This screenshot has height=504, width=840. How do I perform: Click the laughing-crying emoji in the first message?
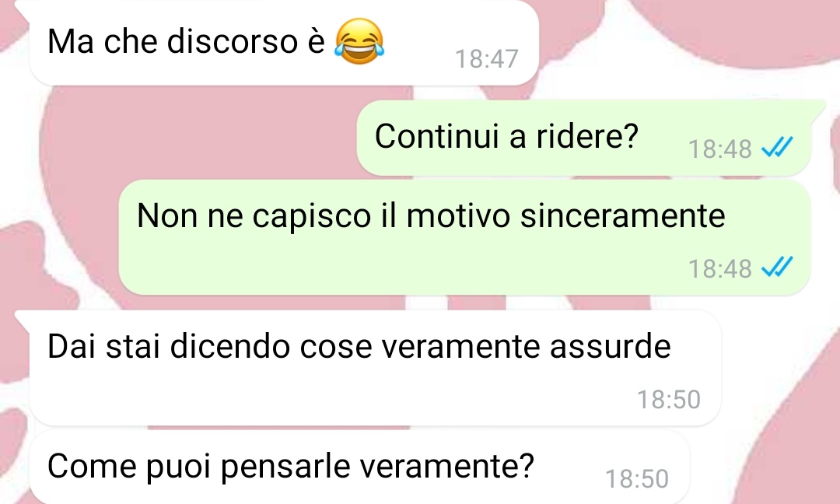pyautogui.click(x=359, y=41)
